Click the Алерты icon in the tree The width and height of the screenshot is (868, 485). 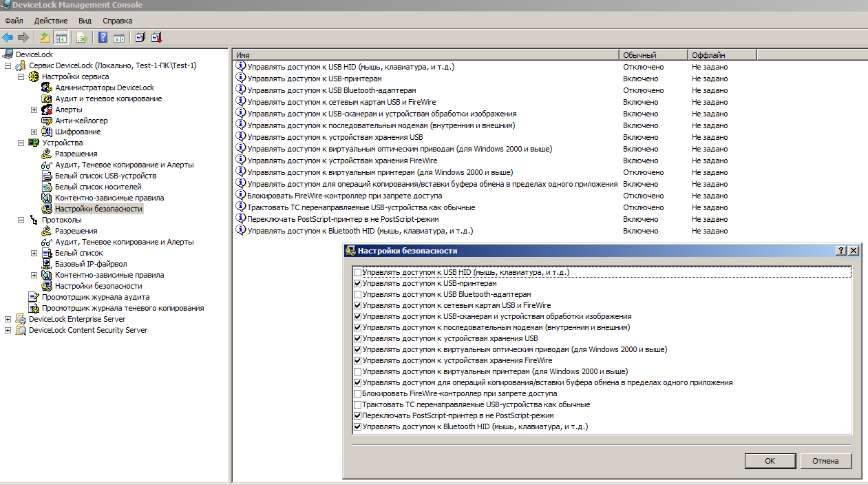tap(47, 110)
